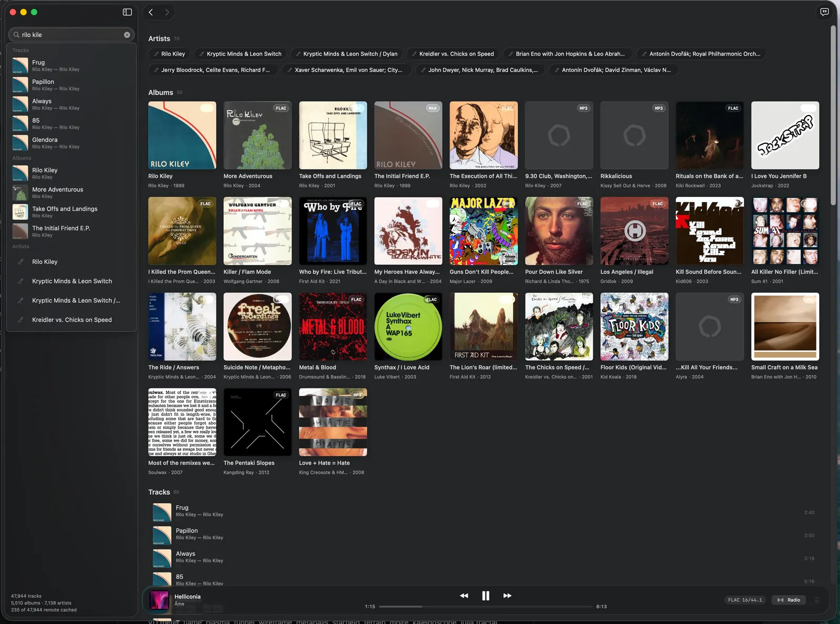Open Suicide Note / Metaphor album cover
This screenshot has width=840, height=624.
tap(257, 326)
